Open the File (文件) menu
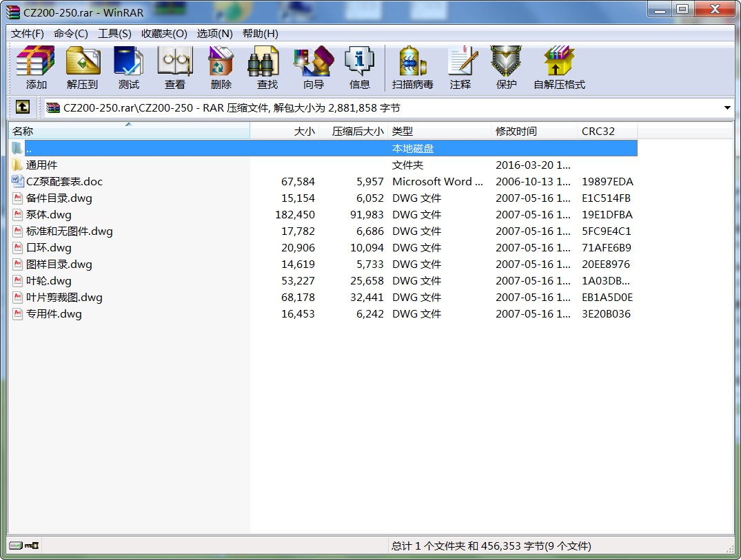 point(28,34)
